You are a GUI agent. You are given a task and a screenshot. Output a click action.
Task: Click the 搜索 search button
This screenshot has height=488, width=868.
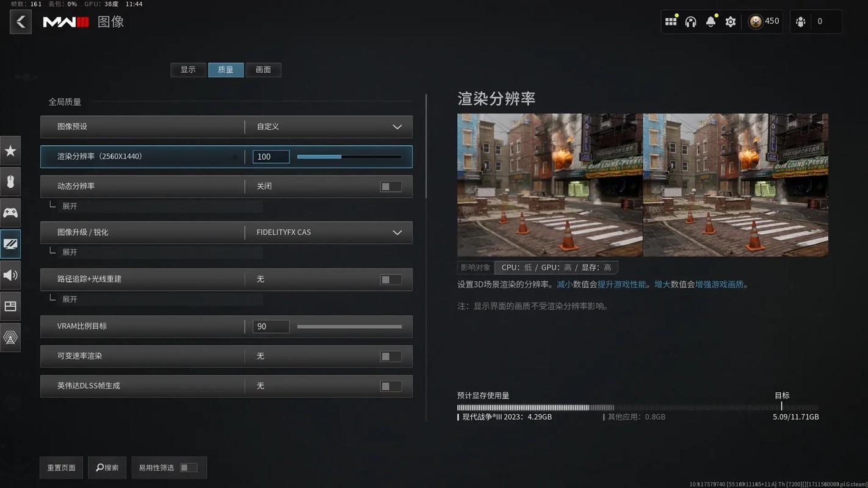point(107,468)
